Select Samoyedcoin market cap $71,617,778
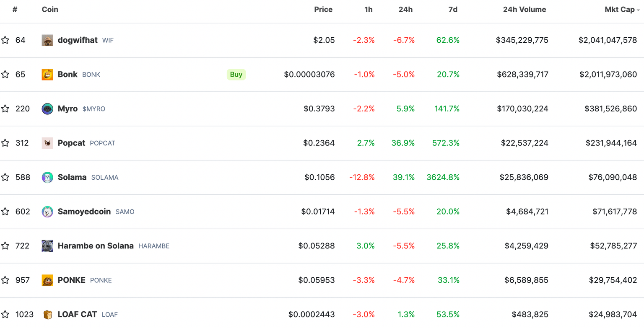 615,212
